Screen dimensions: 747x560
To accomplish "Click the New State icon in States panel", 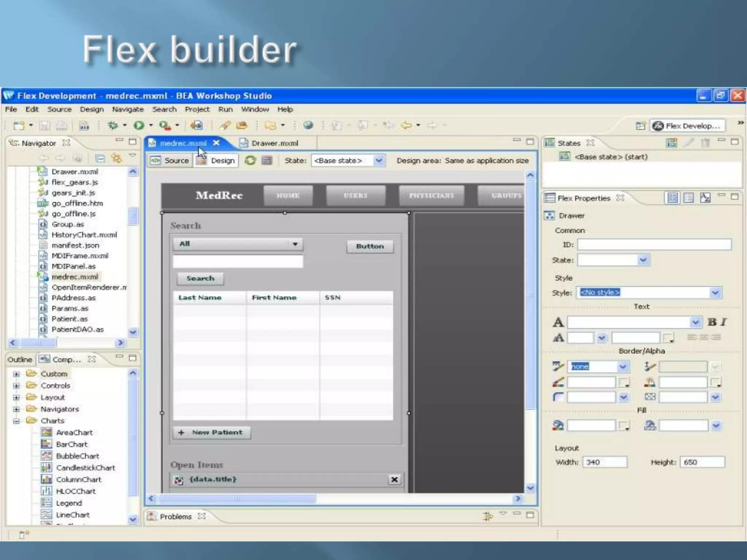I will tap(672, 143).
